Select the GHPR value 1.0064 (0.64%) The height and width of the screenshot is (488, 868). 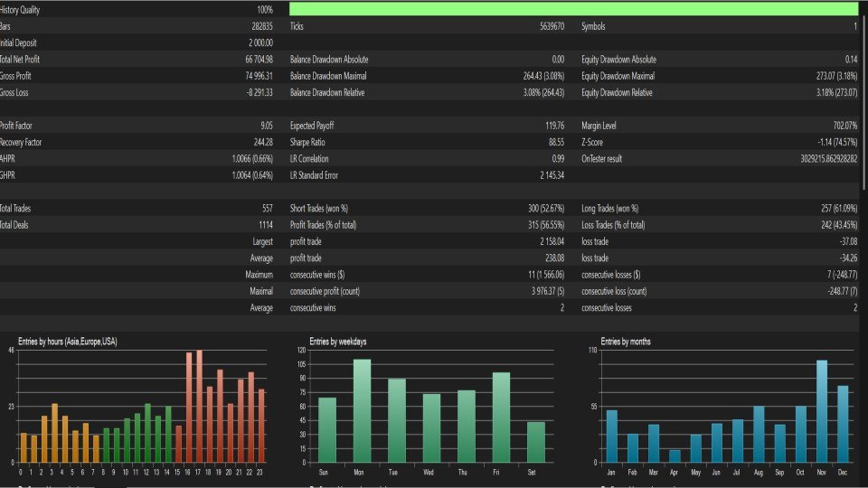pyautogui.click(x=252, y=175)
